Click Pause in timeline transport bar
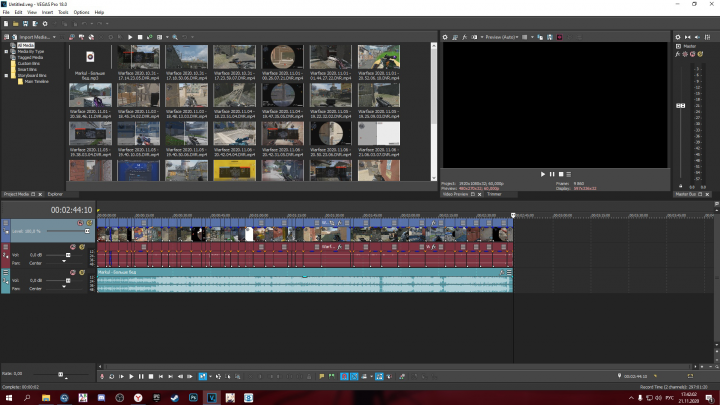720x405 pixels. (x=141, y=377)
